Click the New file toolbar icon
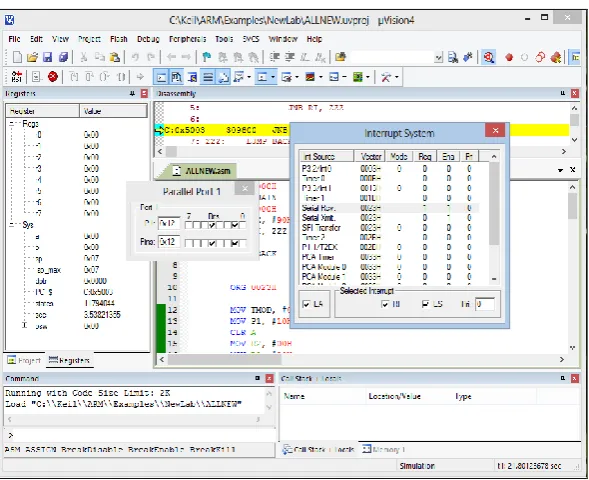 [x=17, y=57]
